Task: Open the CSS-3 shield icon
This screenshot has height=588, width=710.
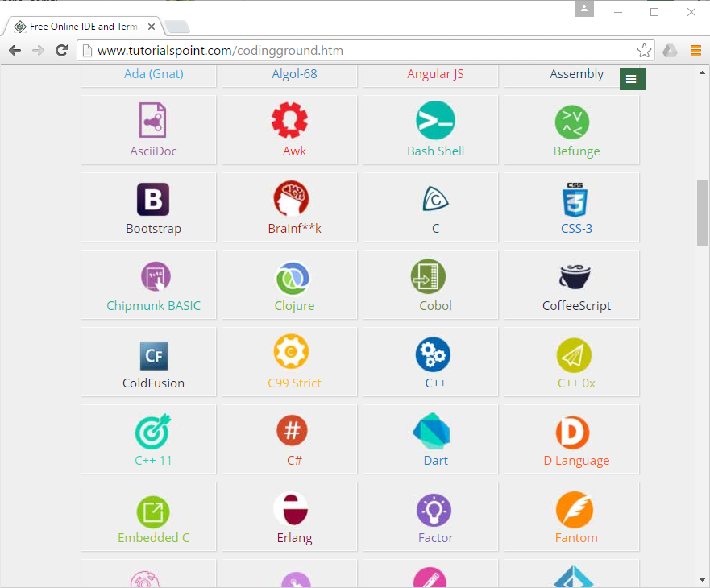Action: [x=575, y=200]
